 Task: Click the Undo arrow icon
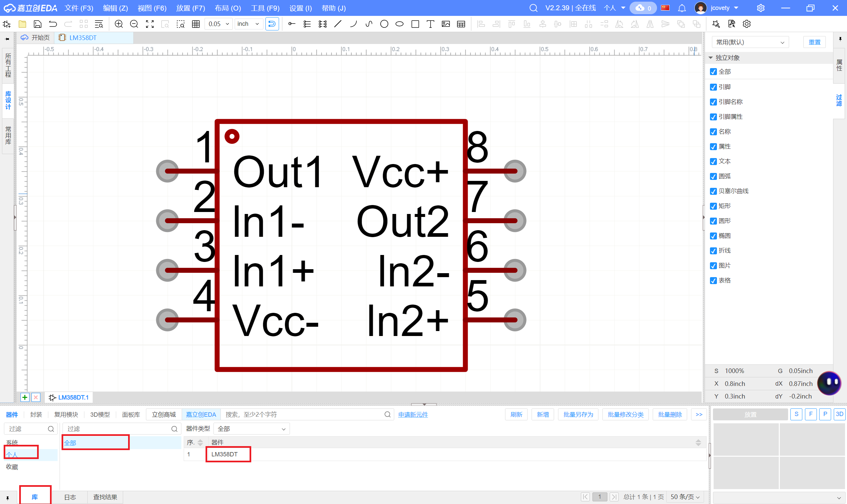click(53, 24)
